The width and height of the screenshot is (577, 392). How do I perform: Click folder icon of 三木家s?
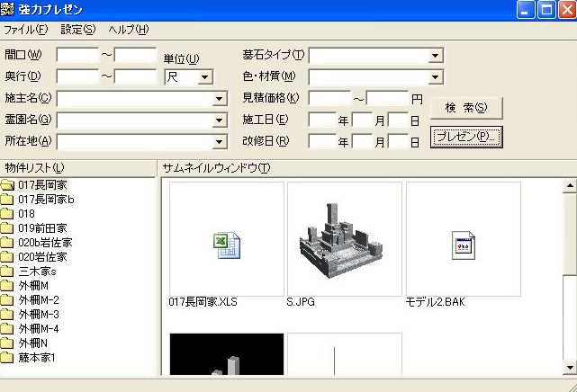[x=7, y=272]
